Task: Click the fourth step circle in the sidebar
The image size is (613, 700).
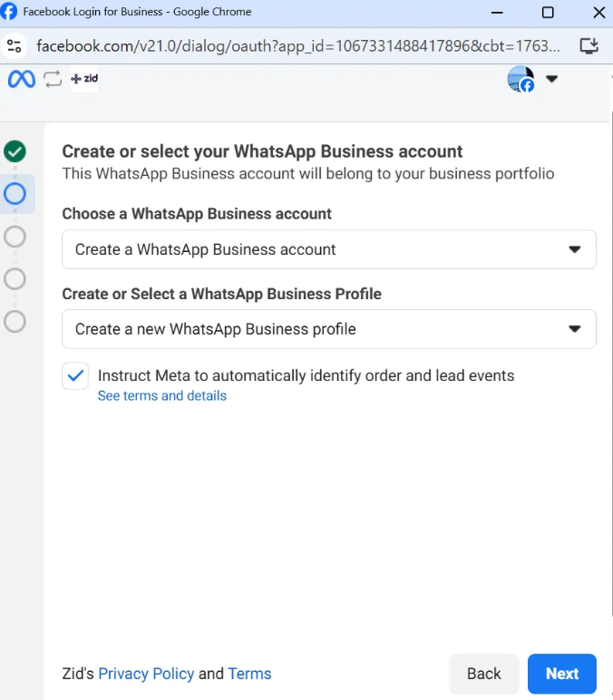Action: tap(15, 279)
